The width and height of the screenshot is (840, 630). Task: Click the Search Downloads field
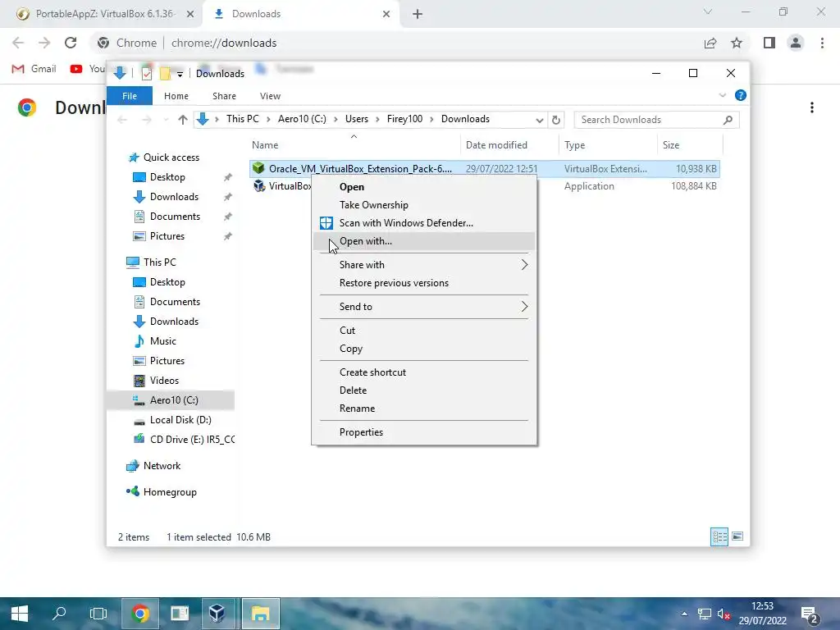(656, 120)
